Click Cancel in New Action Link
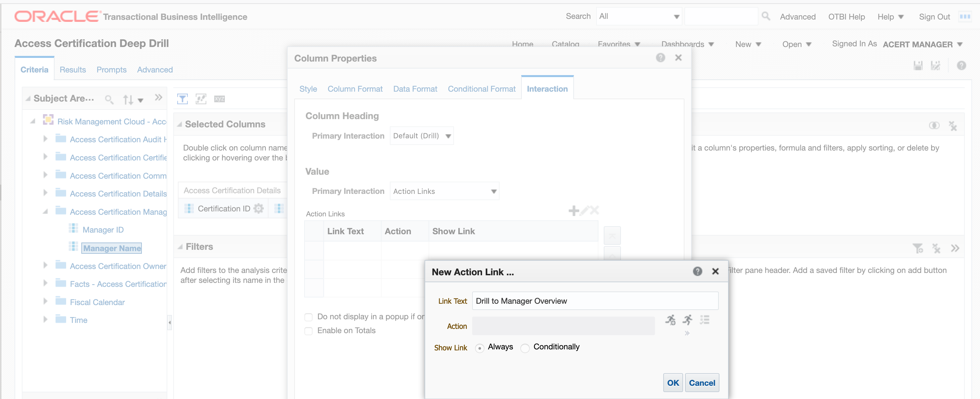Image resolution: width=980 pixels, height=399 pixels. pyautogui.click(x=702, y=383)
